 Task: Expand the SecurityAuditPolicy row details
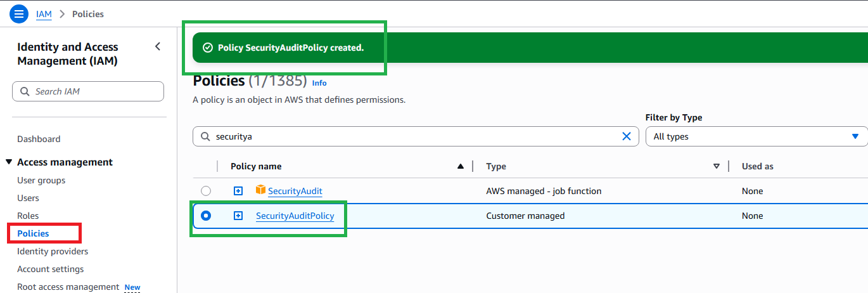pyautogui.click(x=238, y=216)
